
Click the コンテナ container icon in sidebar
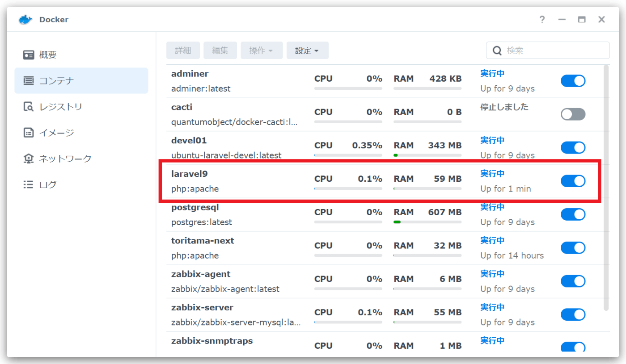tap(29, 81)
